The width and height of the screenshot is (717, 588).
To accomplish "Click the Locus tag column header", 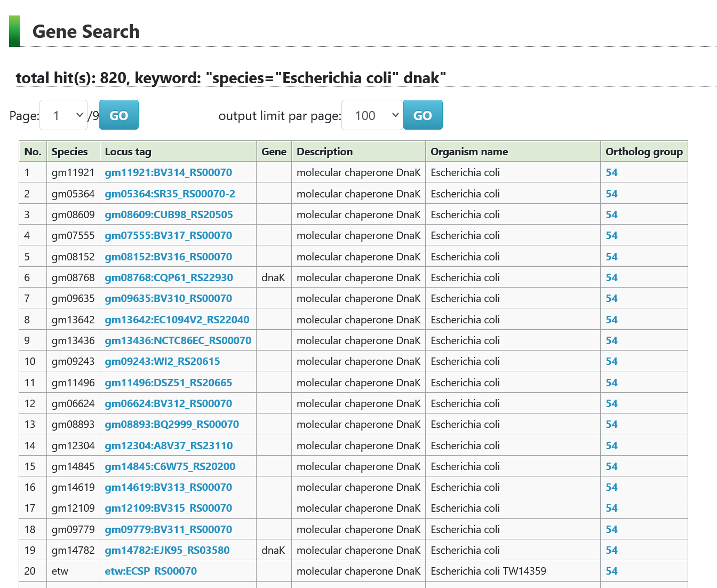I will 128,152.
